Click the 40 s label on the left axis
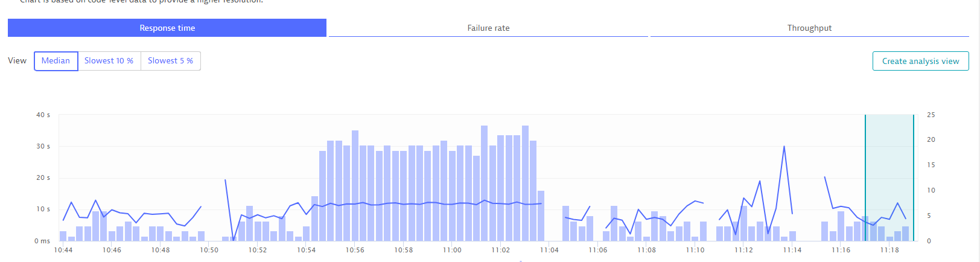 43,115
